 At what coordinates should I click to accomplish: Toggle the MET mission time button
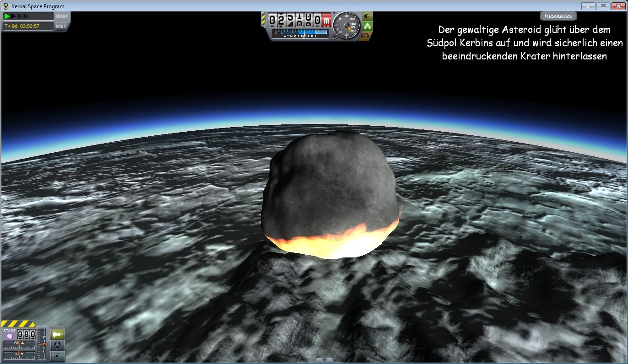61,26
